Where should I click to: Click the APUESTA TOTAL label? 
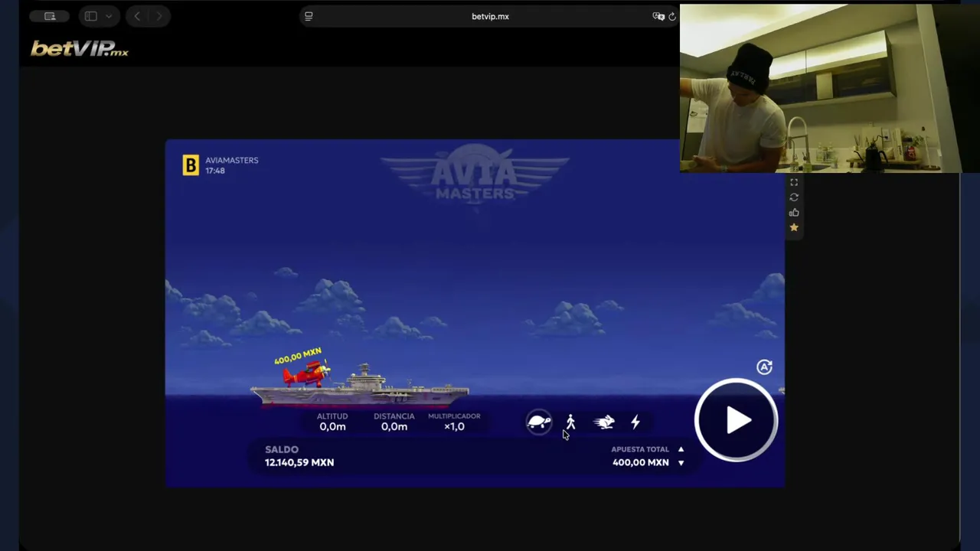tap(640, 449)
